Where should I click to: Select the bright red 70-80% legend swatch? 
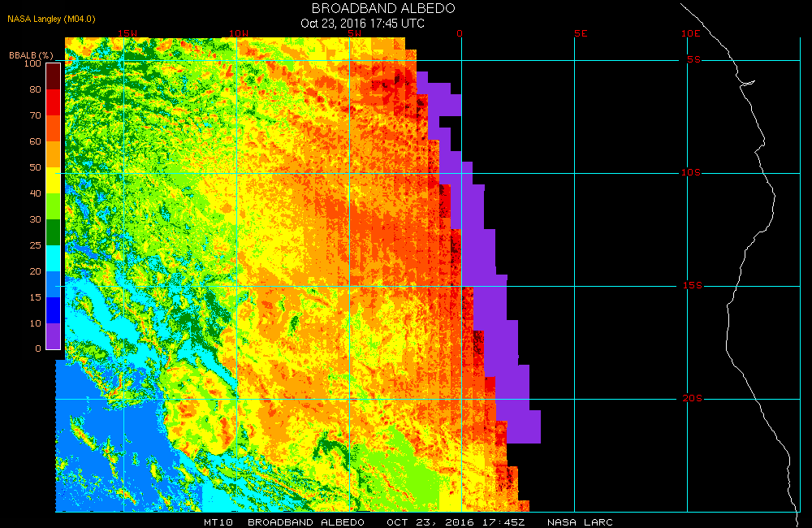[52, 102]
